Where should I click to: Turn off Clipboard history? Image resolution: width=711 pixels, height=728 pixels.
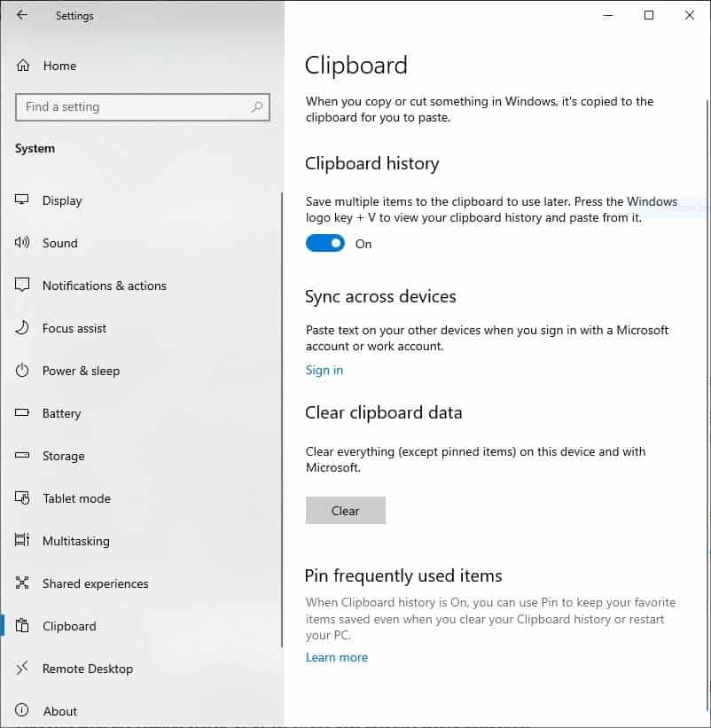click(325, 243)
